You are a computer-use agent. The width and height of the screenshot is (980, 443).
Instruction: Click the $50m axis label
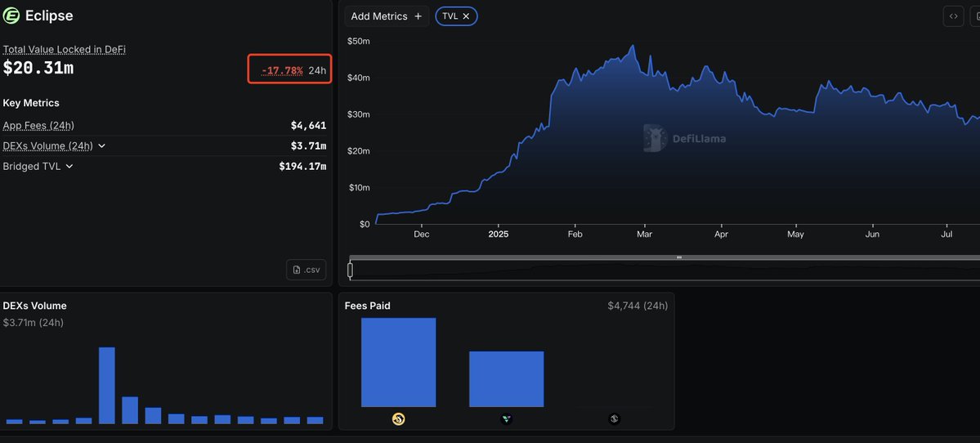(358, 41)
